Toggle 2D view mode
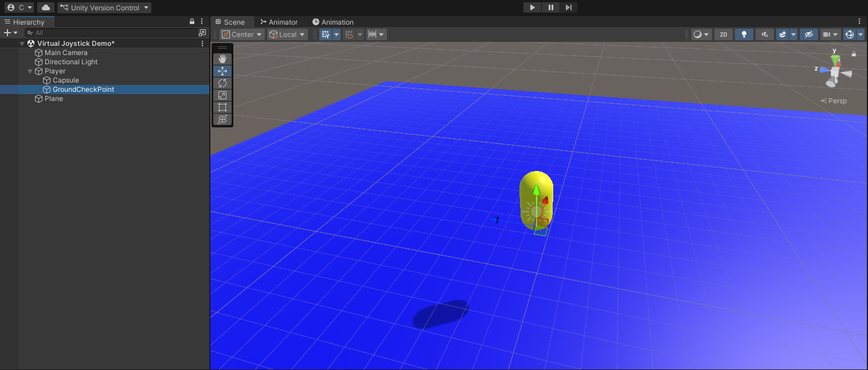Viewport: 868px width, 370px height. coord(723,34)
